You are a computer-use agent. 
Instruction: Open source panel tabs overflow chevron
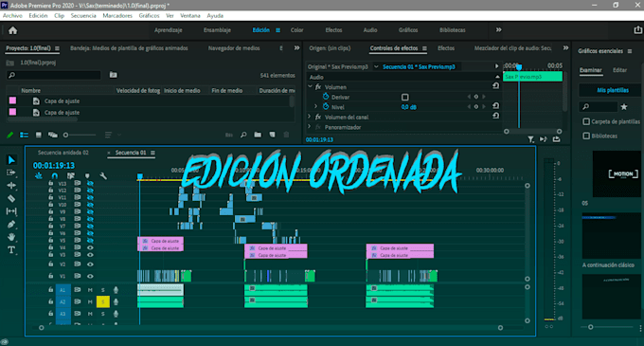565,48
